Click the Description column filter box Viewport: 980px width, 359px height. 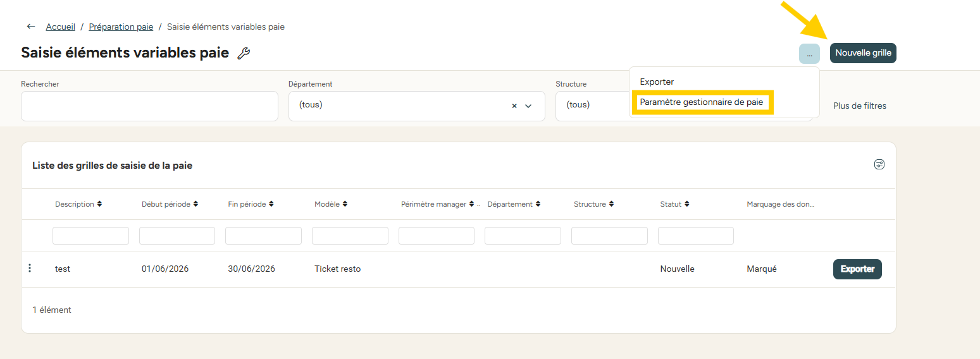coord(90,236)
